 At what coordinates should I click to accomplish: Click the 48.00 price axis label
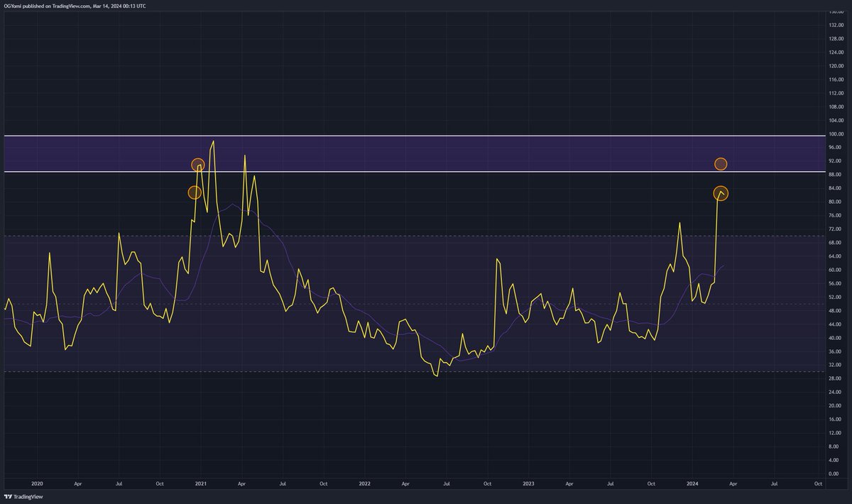836,311
